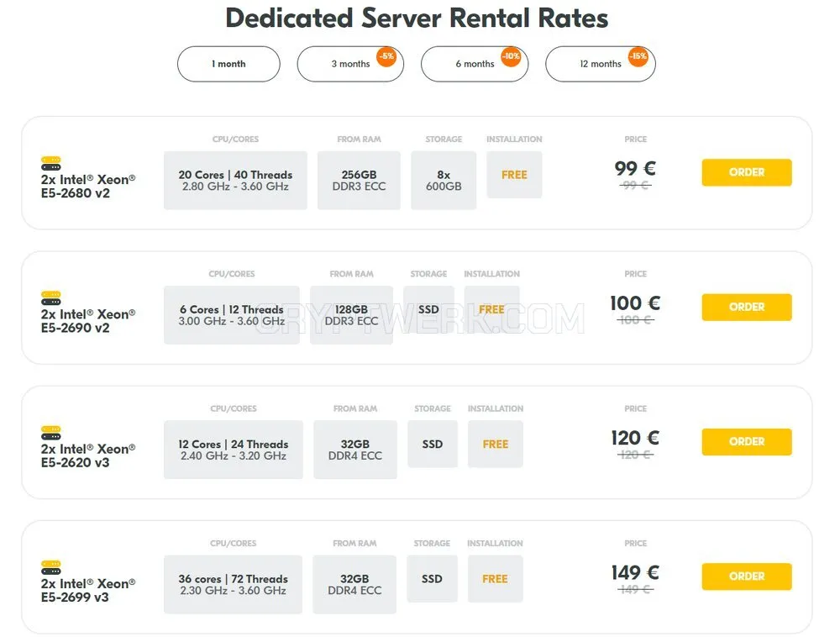The image size is (840, 637).
Task: Select the 3 months billing period
Action: pyautogui.click(x=350, y=64)
